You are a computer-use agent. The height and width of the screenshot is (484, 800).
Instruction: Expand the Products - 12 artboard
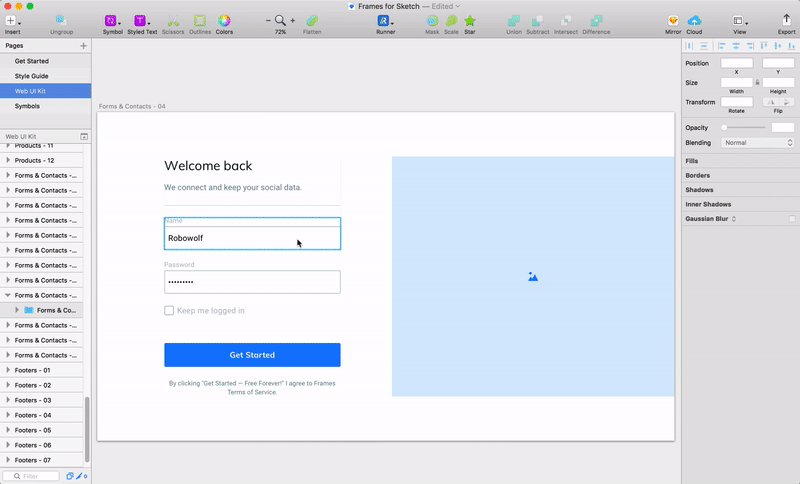coord(8,160)
